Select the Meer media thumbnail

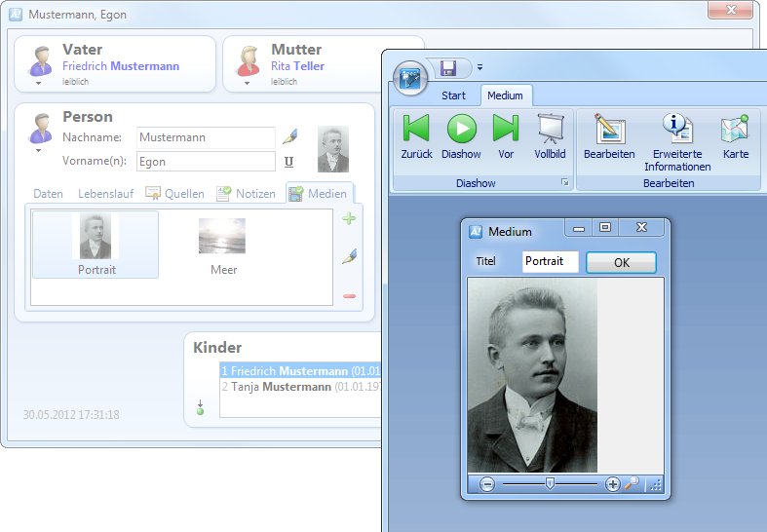[x=223, y=246]
